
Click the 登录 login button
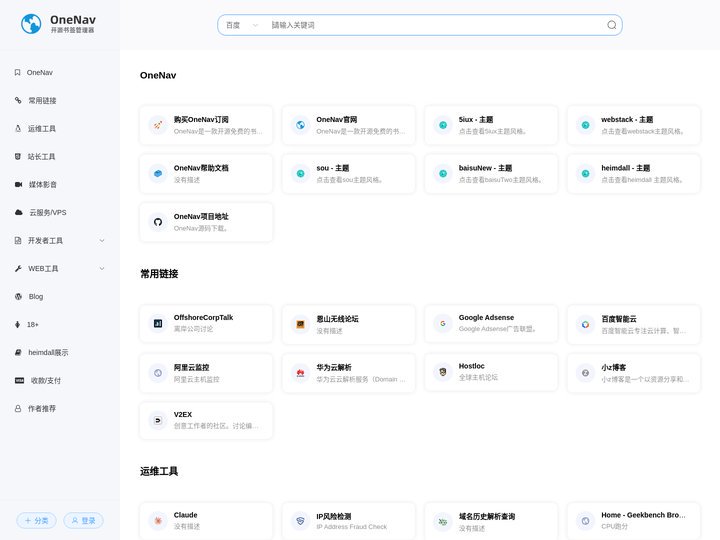[84, 520]
